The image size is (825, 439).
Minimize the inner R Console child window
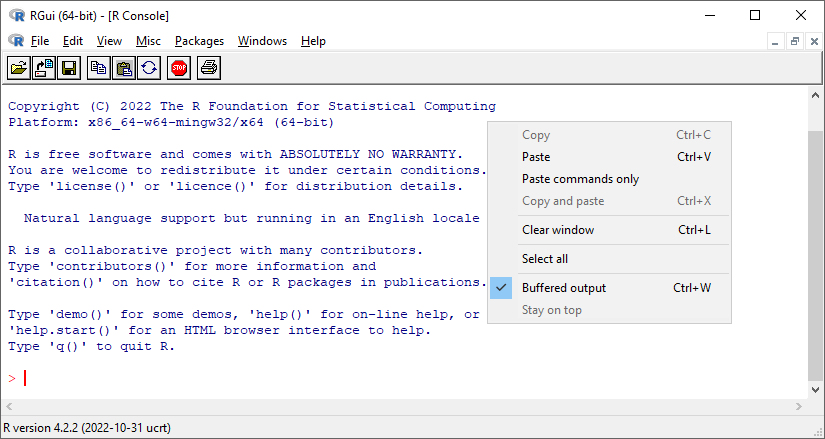[x=774, y=42]
